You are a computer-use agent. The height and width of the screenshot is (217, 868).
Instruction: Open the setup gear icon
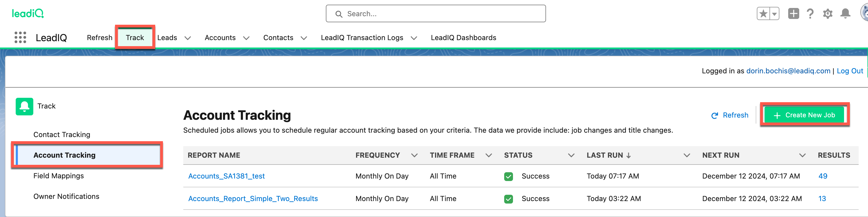point(828,14)
